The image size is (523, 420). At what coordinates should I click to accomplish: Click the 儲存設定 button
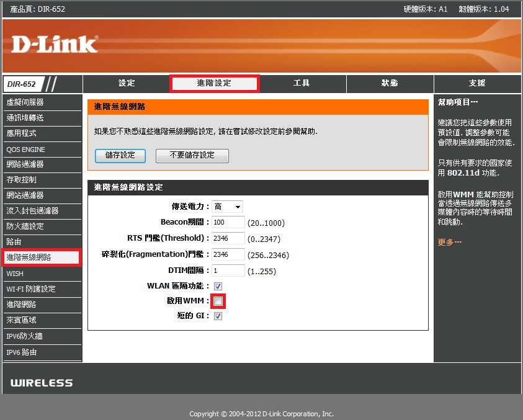tap(120, 156)
